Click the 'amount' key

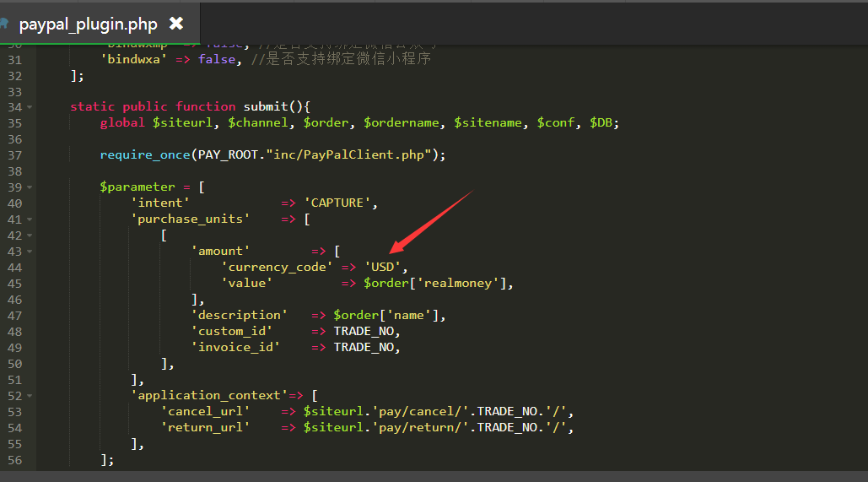coord(220,251)
